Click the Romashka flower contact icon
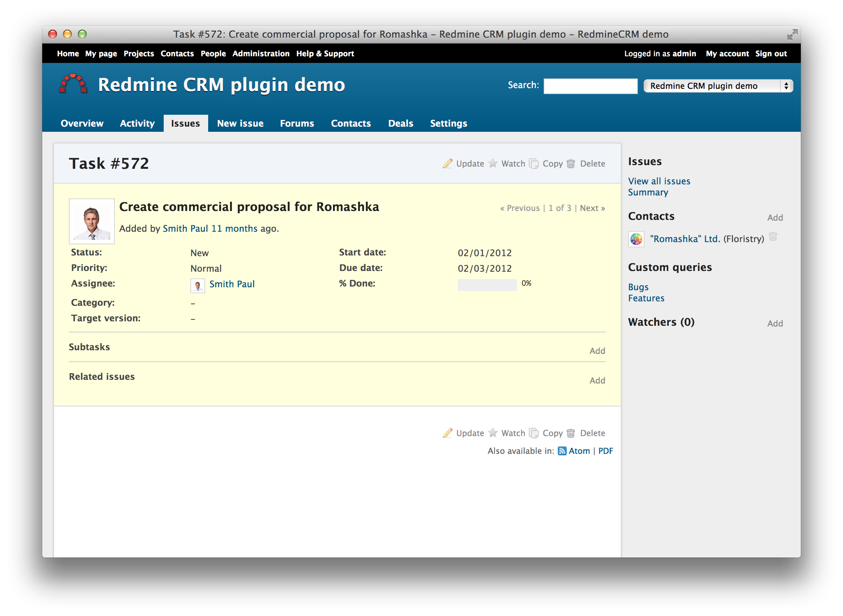The width and height of the screenshot is (843, 616). pos(636,239)
